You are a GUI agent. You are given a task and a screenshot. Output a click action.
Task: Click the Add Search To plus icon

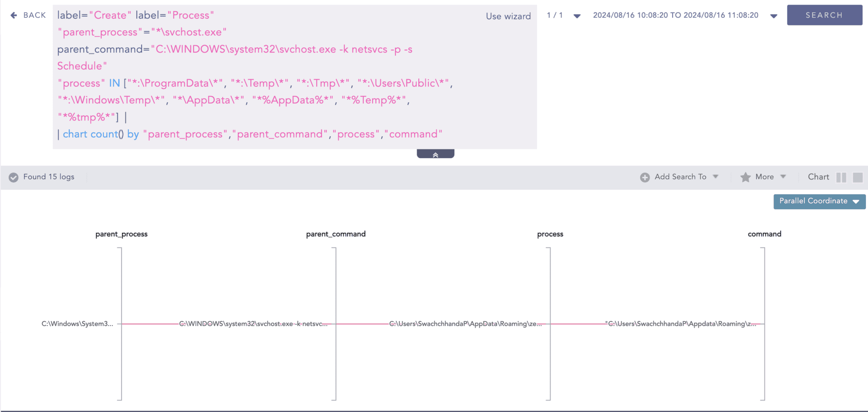(645, 177)
